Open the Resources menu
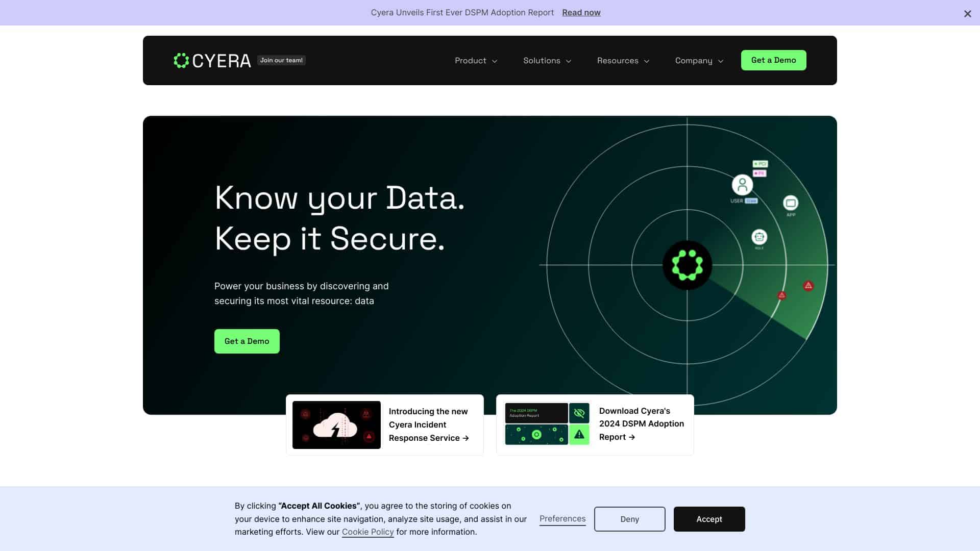Viewport: 980px width, 551px height. [623, 60]
